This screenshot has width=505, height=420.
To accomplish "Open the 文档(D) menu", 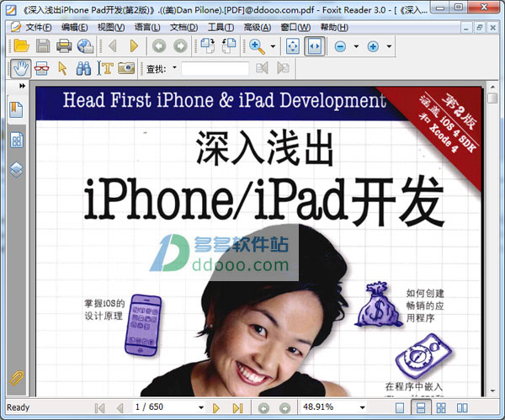I will (183, 28).
